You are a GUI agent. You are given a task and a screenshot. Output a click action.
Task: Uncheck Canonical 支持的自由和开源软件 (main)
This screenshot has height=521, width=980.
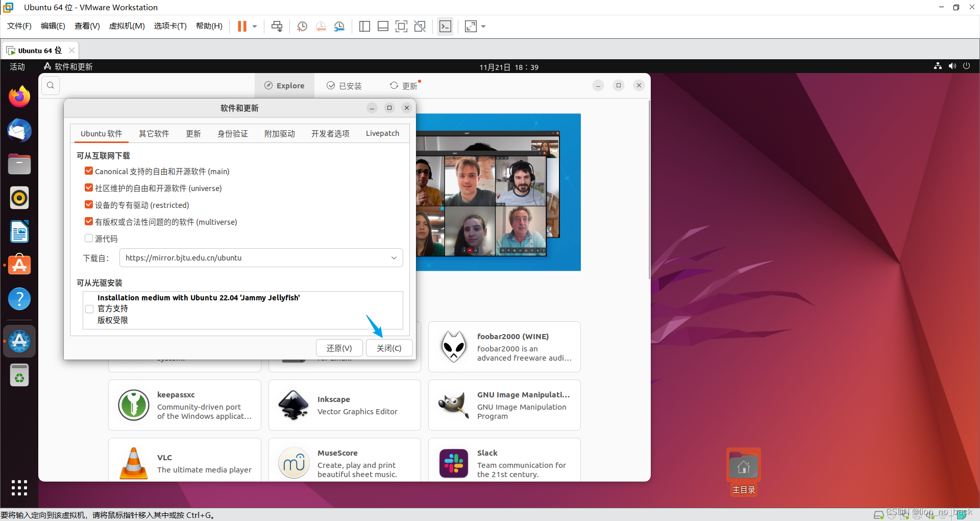pyautogui.click(x=89, y=171)
